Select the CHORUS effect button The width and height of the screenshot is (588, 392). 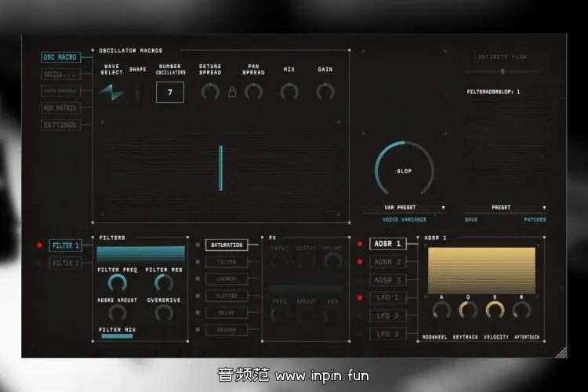click(227, 279)
